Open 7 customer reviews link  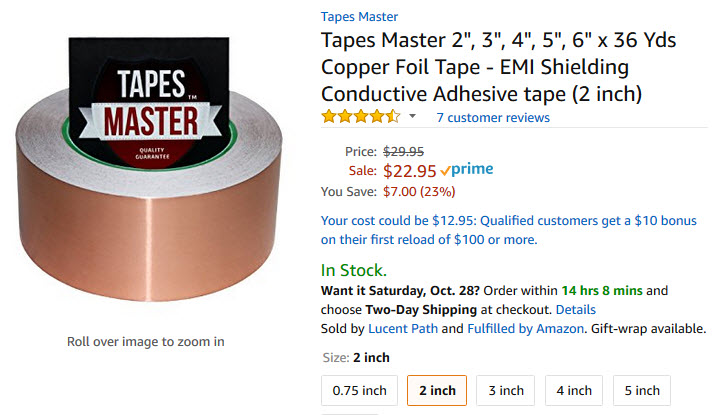(493, 117)
